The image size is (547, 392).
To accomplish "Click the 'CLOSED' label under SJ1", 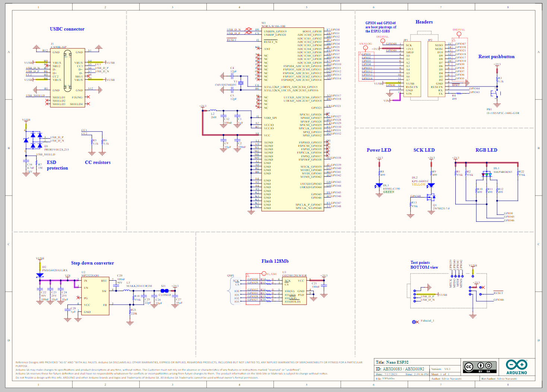I will pyautogui.click(x=165, y=295).
